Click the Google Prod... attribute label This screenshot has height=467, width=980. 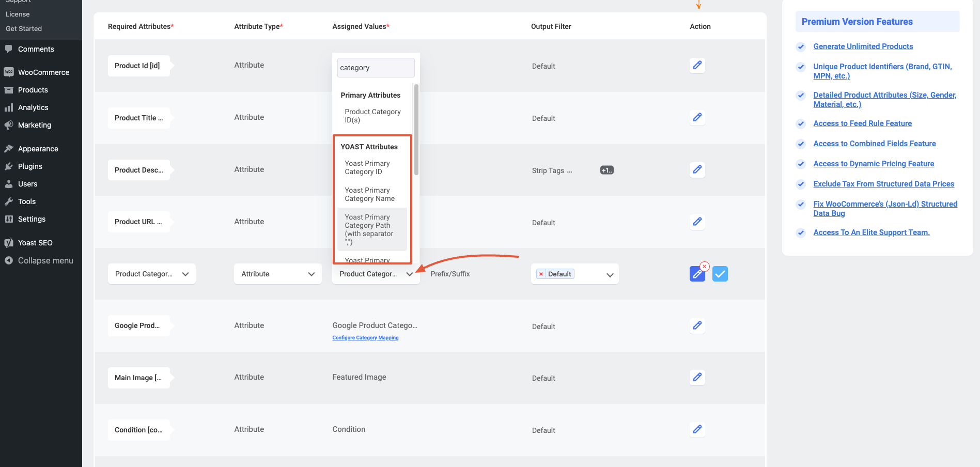point(139,325)
